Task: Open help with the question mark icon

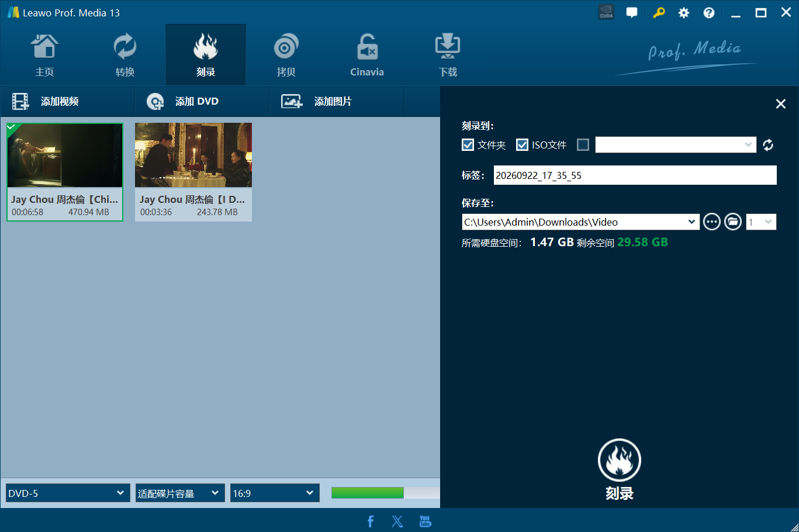Action: click(709, 13)
